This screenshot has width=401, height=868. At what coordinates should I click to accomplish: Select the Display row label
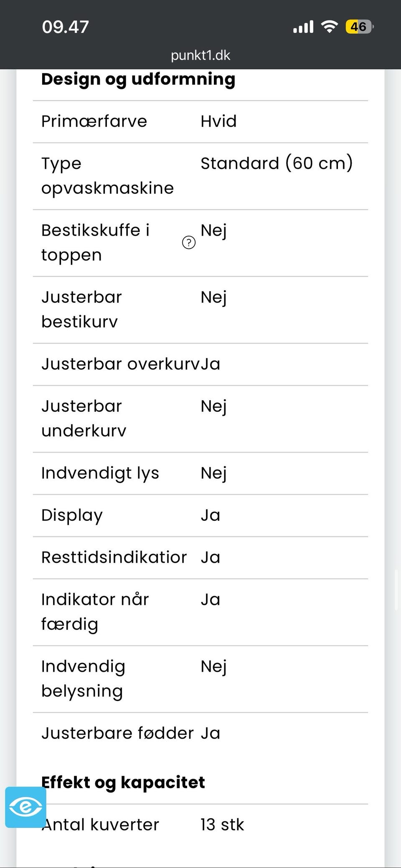(72, 515)
